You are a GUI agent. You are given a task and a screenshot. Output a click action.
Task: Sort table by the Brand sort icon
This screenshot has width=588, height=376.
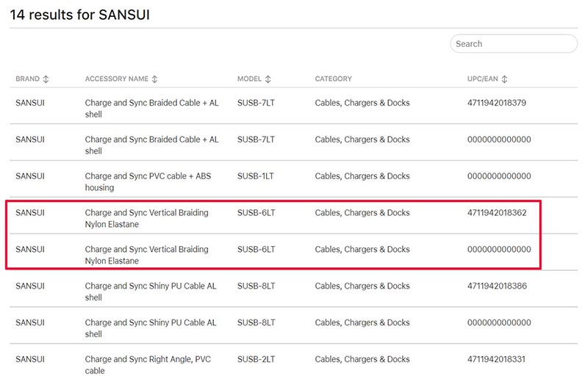[46, 79]
